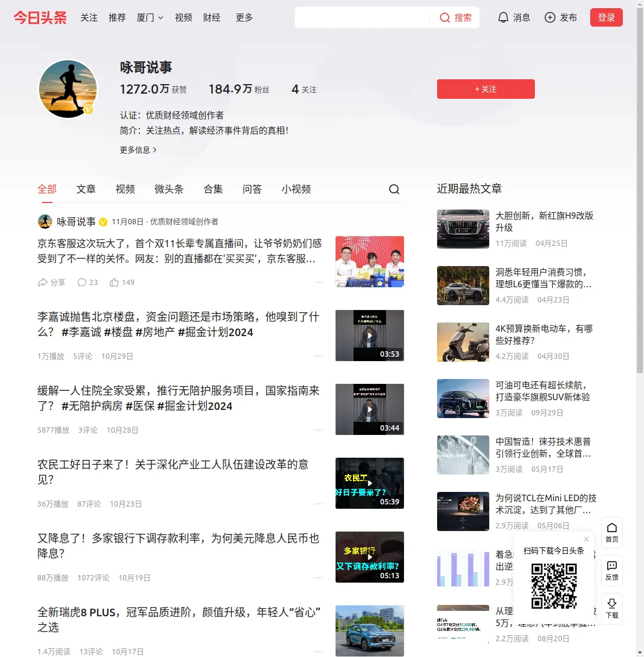The image size is (644, 657).
Task: Click the red + 关注 follow button
Action: pyautogui.click(x=486, y=89)
